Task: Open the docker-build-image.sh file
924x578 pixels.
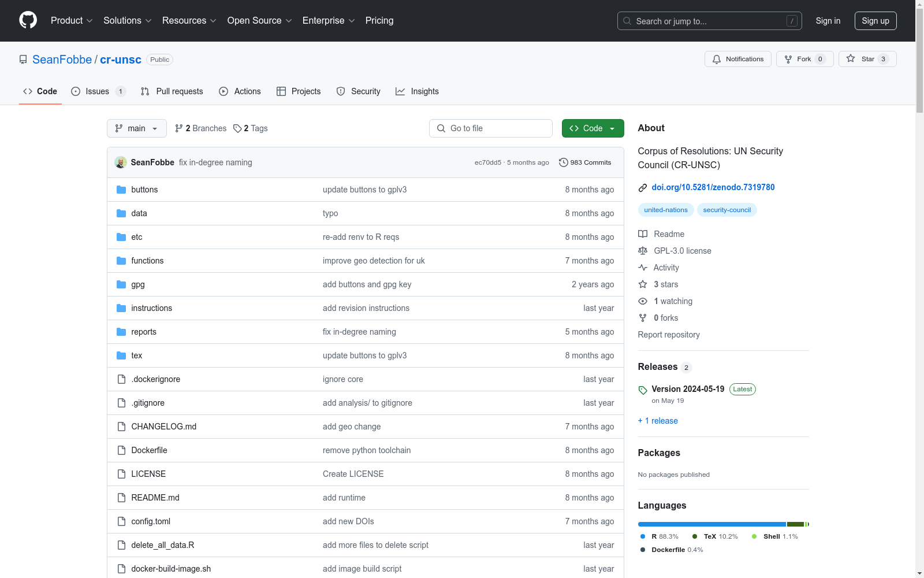Action: click(171, 569)
